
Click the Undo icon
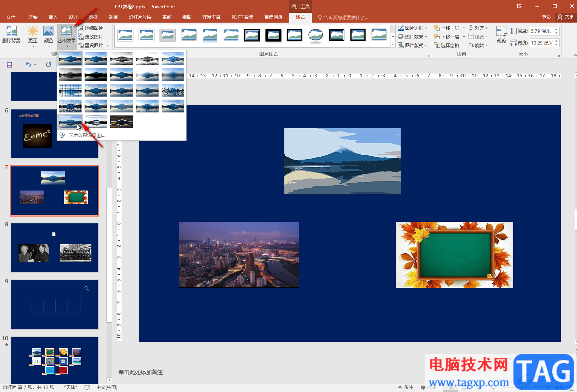28,65
